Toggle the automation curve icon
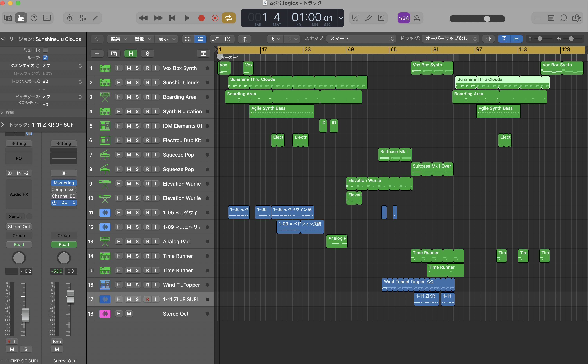This screenshot has height=364, width=588. pyautogui.click(x=216, y=39)
